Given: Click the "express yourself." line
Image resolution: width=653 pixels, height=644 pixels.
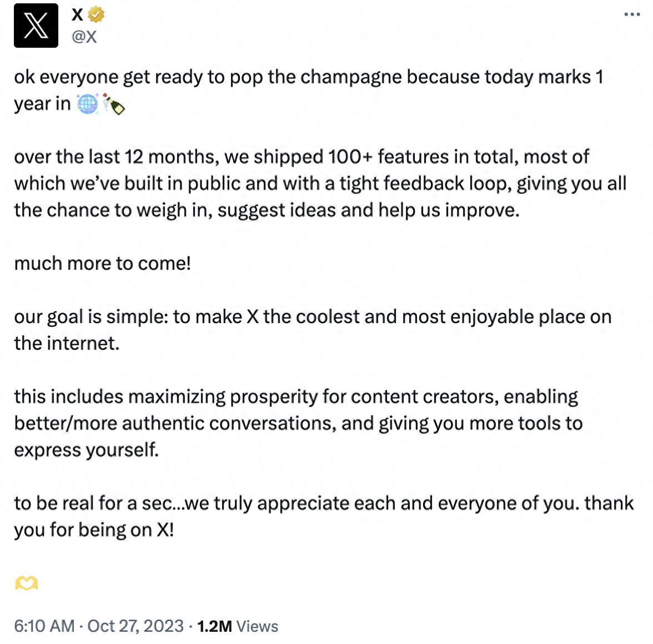Looking at the screenshot, I should point(87,450).
